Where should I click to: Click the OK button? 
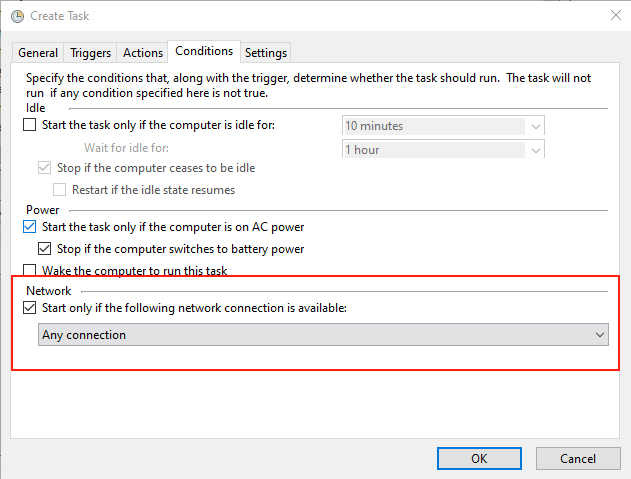tap(479, 458)
